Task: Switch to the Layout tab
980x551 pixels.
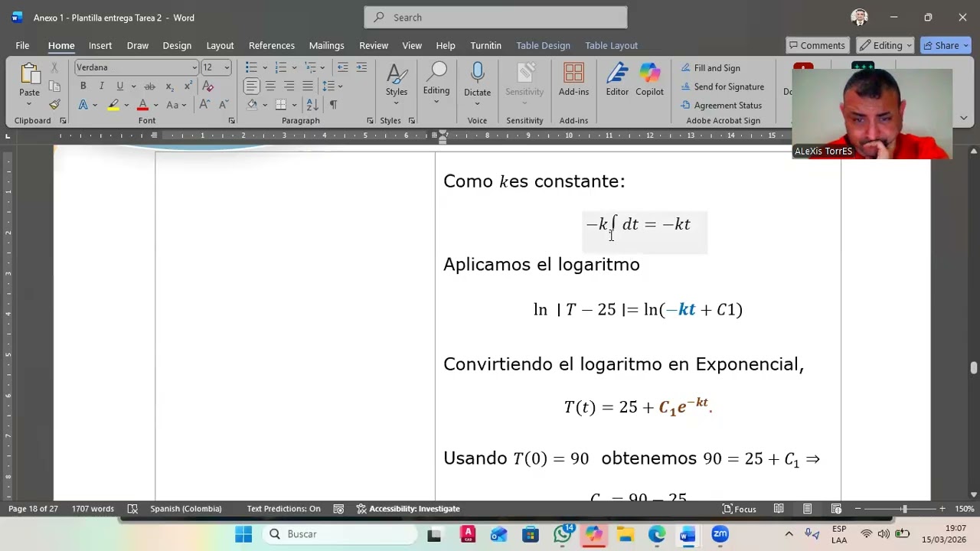Action: tap(220, 45)
